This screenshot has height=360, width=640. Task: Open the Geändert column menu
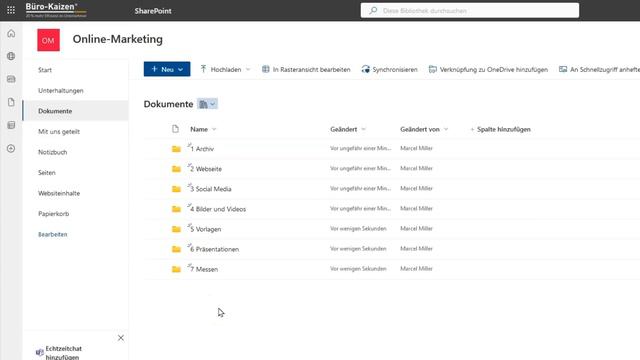tap(348, 129)
